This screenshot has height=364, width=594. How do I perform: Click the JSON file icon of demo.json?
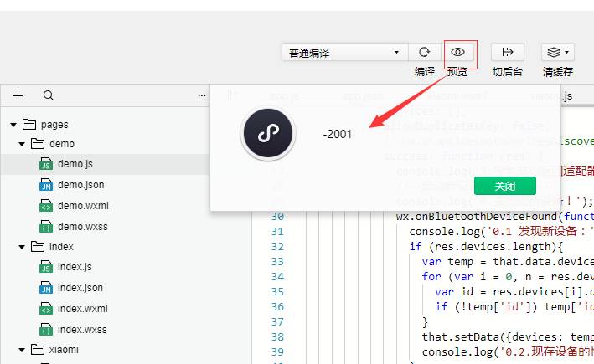point(46,185)
